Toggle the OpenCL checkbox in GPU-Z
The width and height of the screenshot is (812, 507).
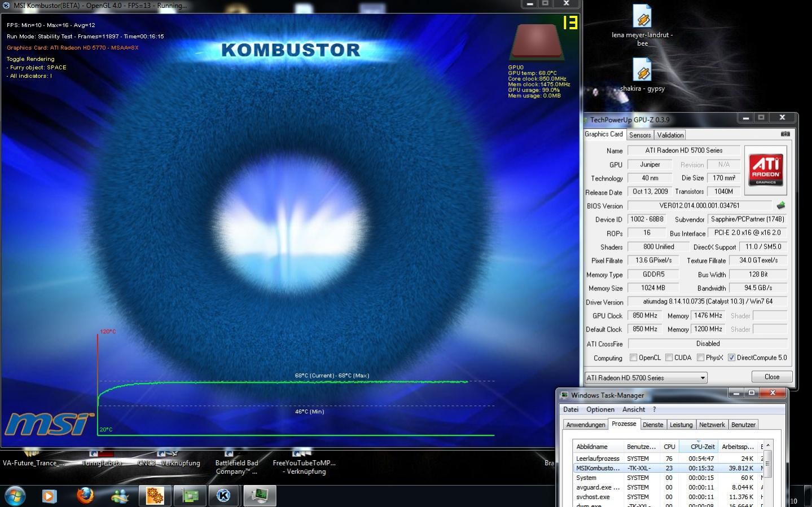pos(633,358)
